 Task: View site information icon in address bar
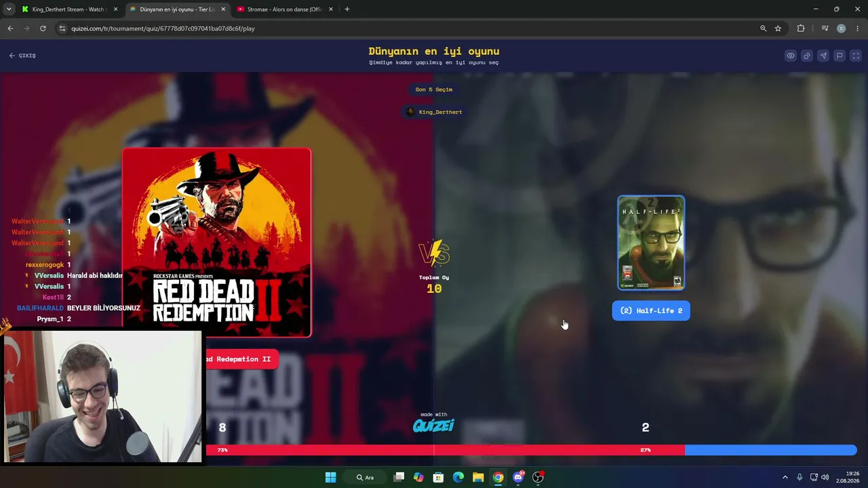[x=62, y=28]
